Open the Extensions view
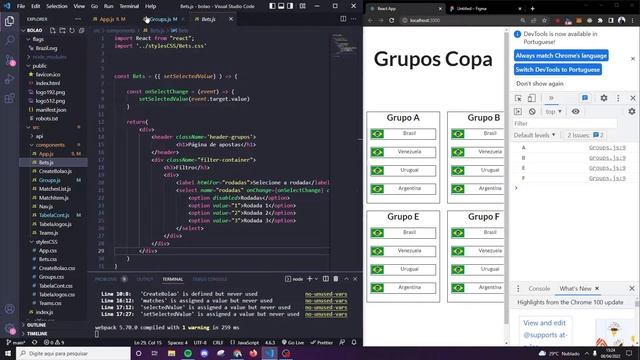 pyautogui.click(x=9, y=98)
